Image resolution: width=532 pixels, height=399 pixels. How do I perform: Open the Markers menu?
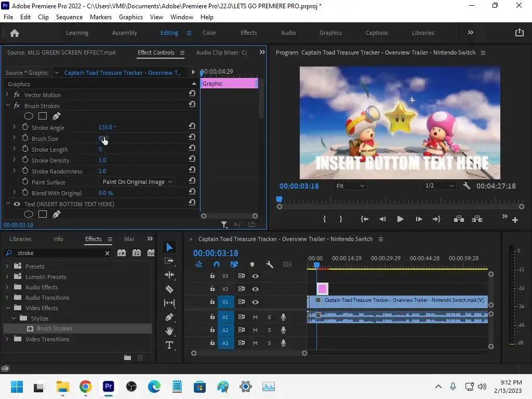[101, 17]
